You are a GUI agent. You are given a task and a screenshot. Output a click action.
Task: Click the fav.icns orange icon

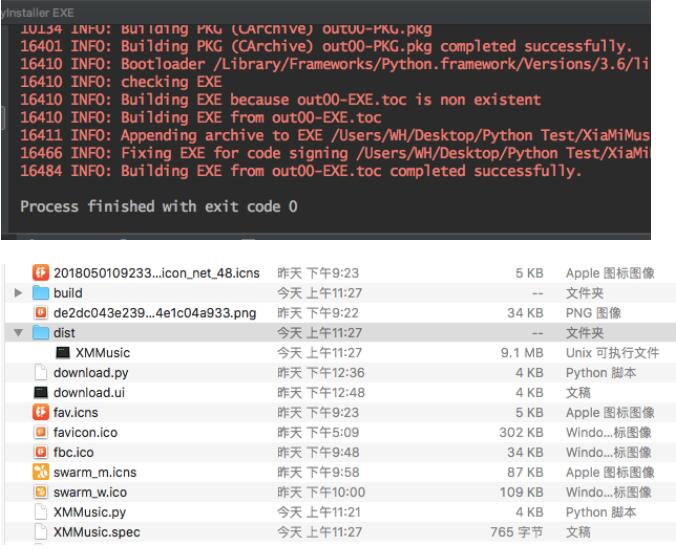pyautogui.click(x=41, y=412)
